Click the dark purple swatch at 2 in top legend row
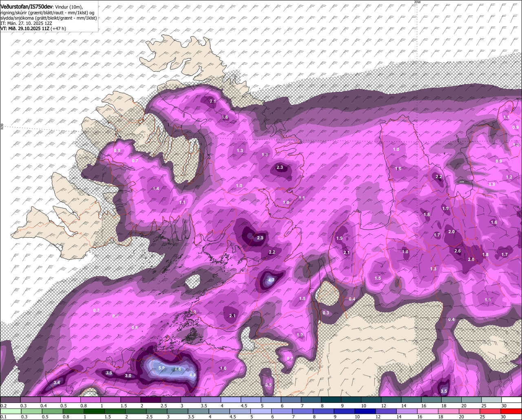This screenshot has height=420, width=522. click(x=150, y=400)
